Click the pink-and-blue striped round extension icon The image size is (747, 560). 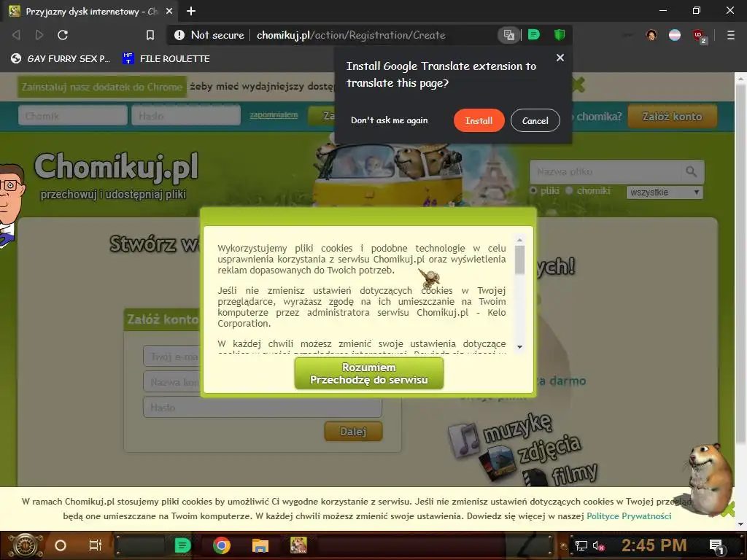click(675, 35)
